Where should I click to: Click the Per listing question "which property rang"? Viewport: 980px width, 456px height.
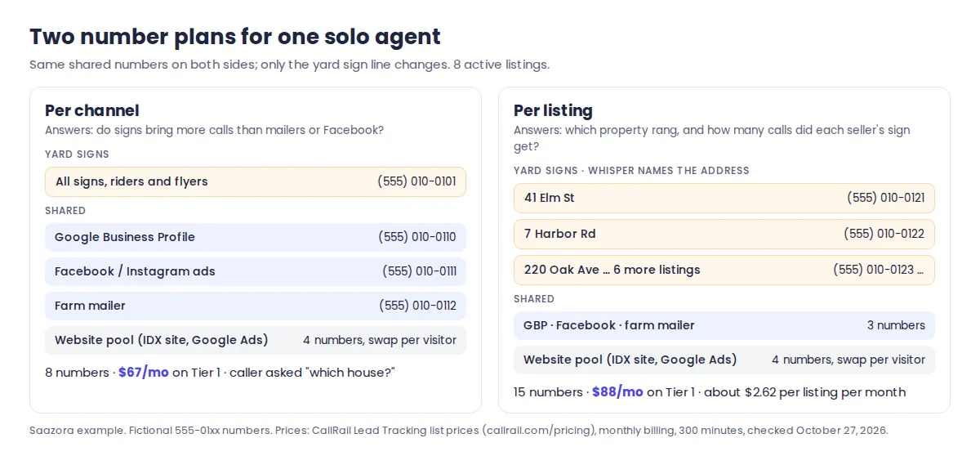pos(711,138)
